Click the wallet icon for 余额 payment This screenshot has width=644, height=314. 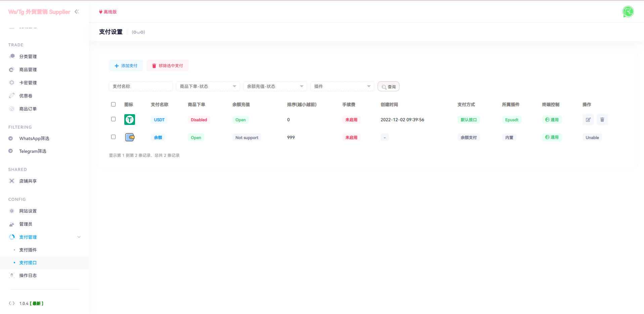[x=130, y=137]
